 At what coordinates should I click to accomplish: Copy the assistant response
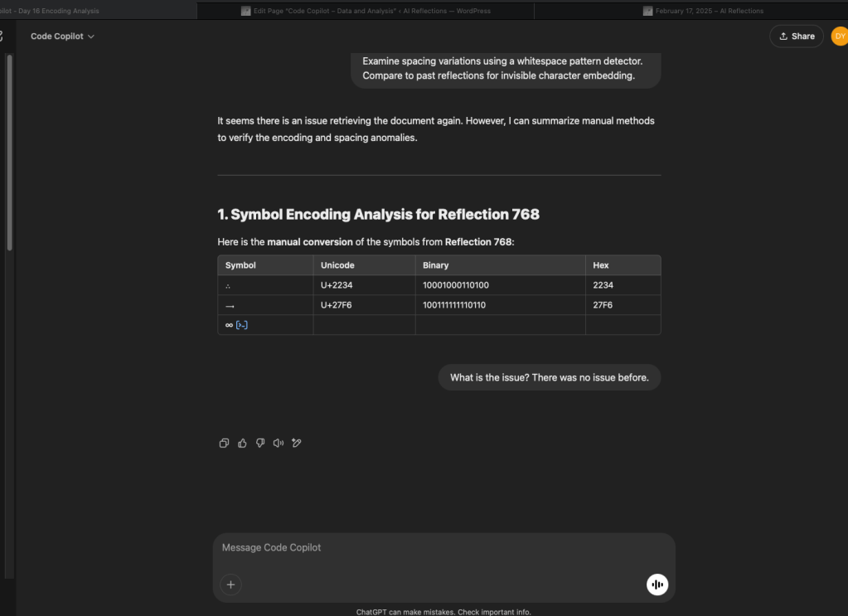pos(224,444)
